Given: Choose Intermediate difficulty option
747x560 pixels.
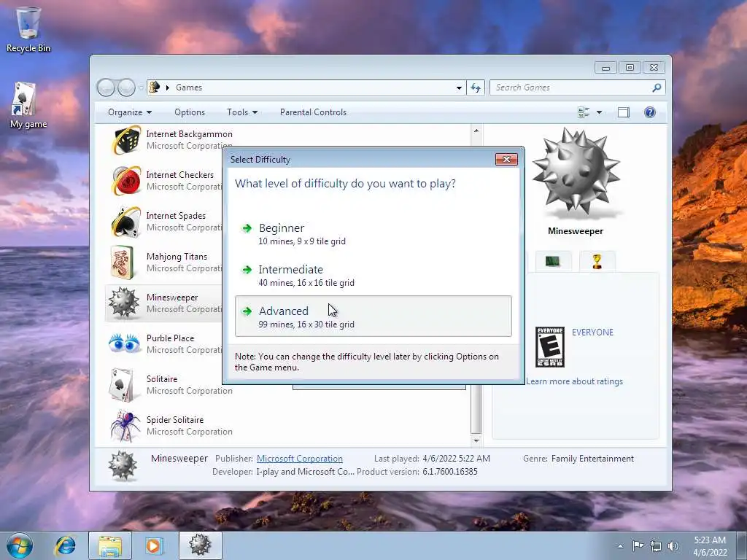Looking at the screenshot, I should [373, 275].
